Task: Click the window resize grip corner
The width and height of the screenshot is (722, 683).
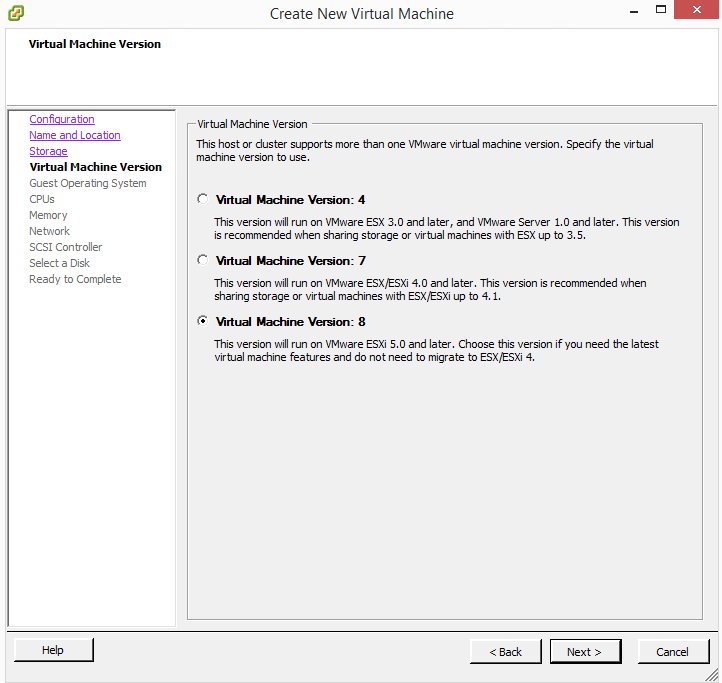Action: 711,675
